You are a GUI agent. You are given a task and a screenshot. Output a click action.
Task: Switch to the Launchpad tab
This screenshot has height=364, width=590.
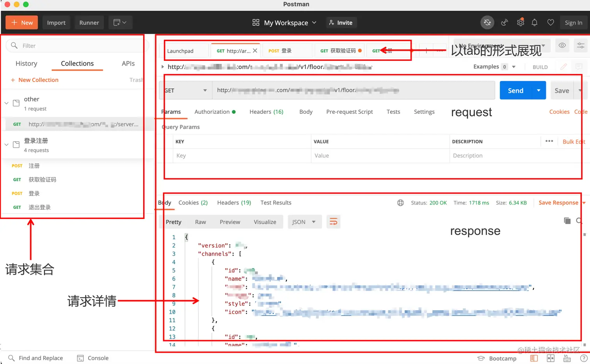[x=180, y=51]
